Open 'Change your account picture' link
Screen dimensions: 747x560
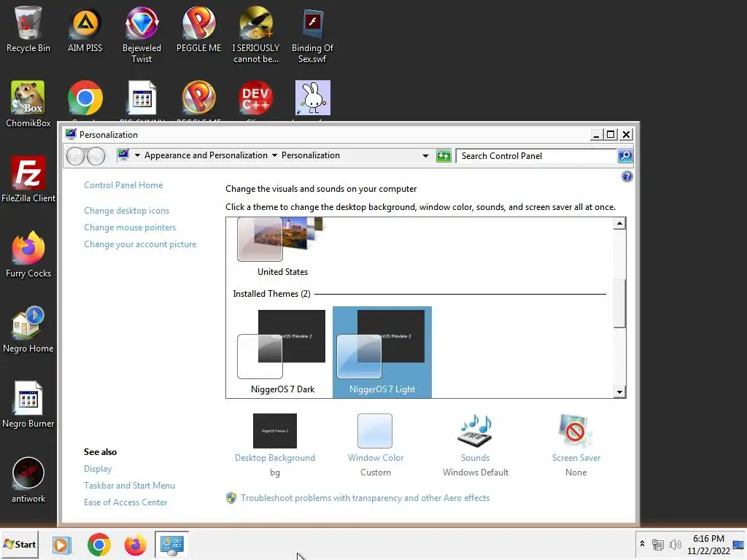pyautogui.click(x=140, y=244)
